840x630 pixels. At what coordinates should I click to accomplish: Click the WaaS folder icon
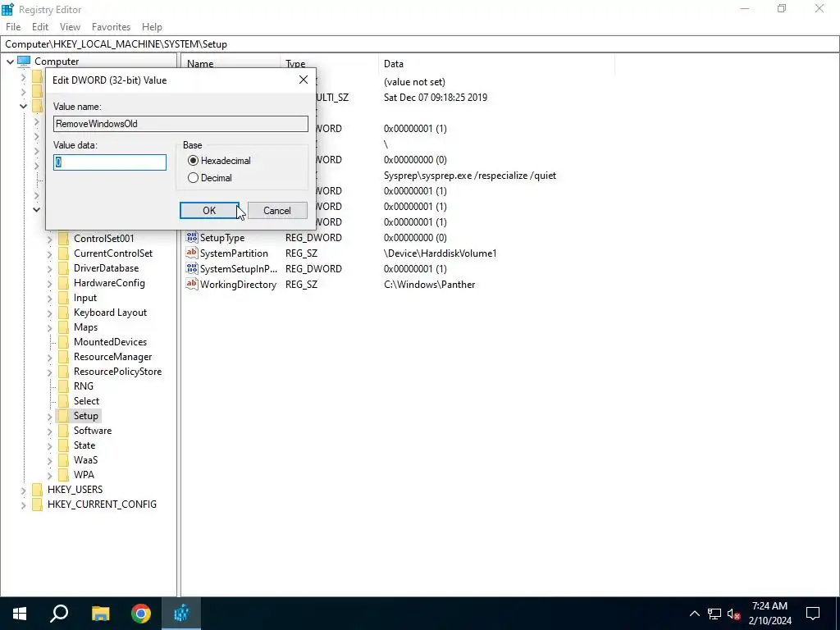(63, 459)
